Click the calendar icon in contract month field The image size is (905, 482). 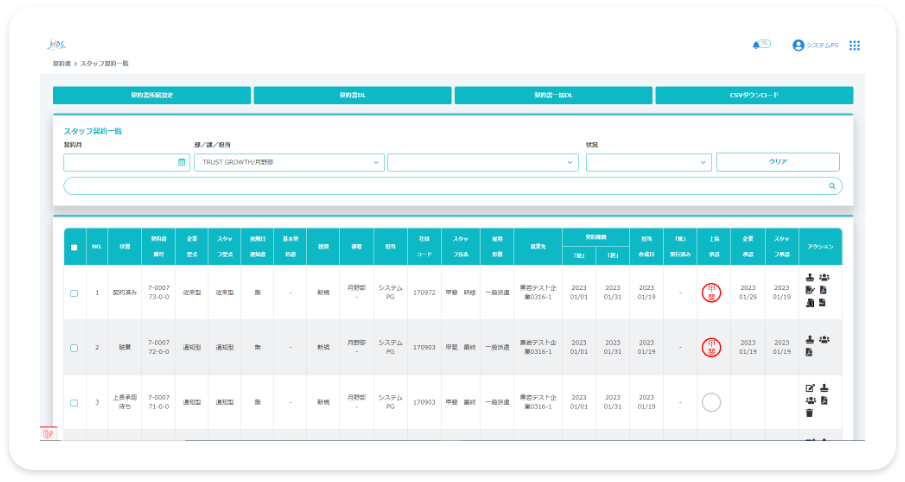182,162
